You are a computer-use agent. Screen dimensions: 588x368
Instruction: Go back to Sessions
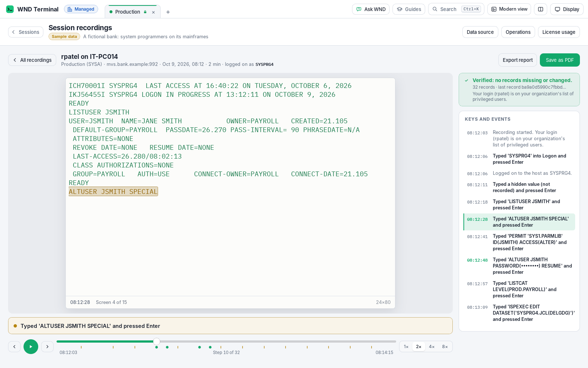coord(26,32)
